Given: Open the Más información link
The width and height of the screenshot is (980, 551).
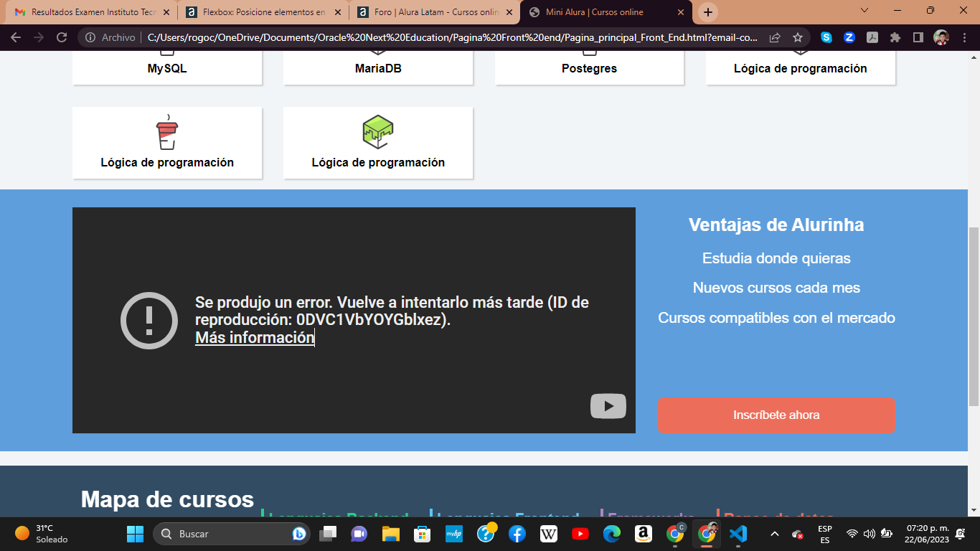Looking at the screenshot, I should tap(255, 337).
